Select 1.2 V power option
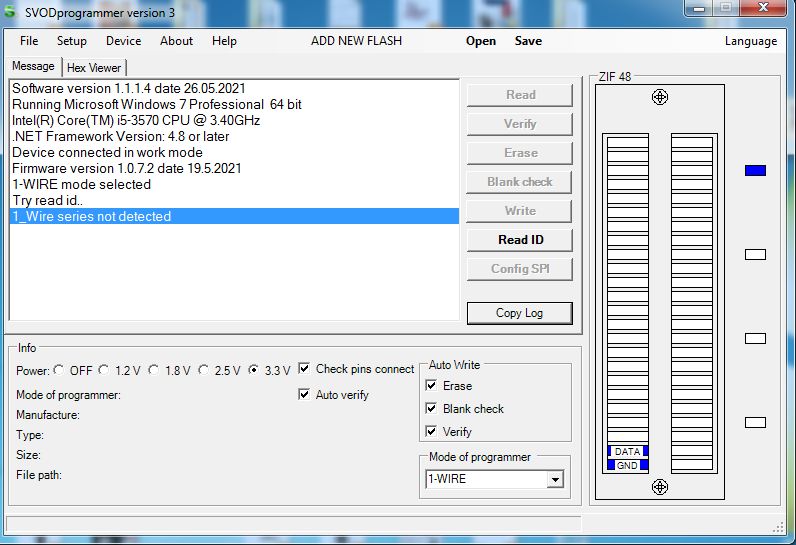 tap(104, 370)
